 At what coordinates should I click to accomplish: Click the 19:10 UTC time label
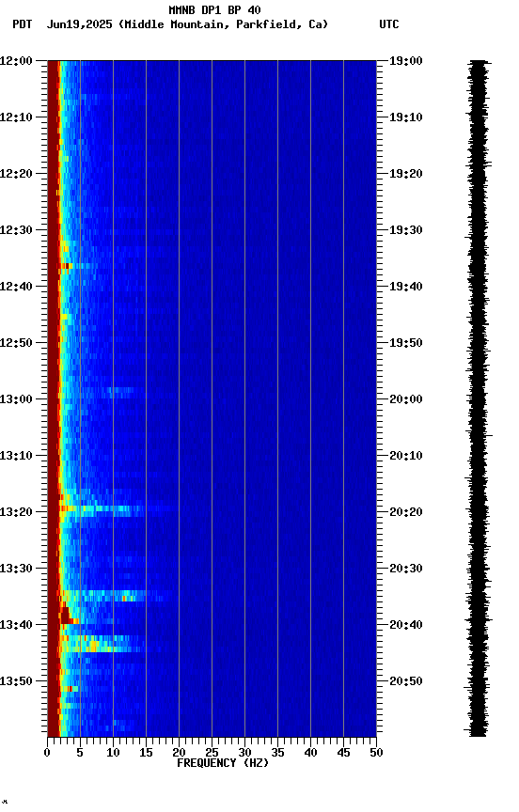coord(406,117)
